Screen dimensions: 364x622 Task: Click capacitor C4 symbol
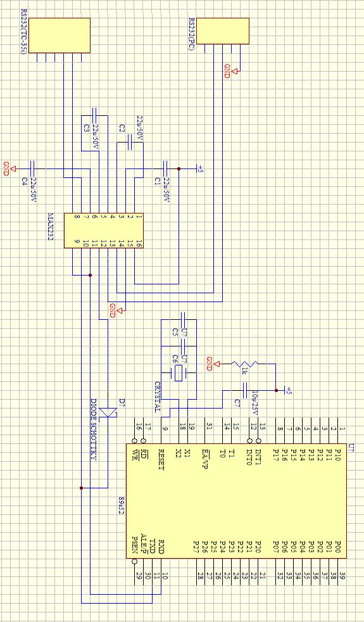33,169
